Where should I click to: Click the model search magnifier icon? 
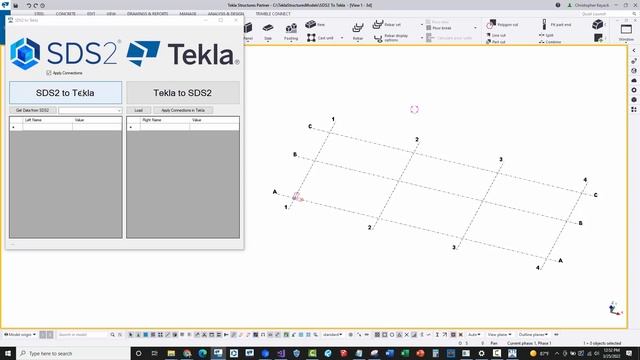coord(112,335)
